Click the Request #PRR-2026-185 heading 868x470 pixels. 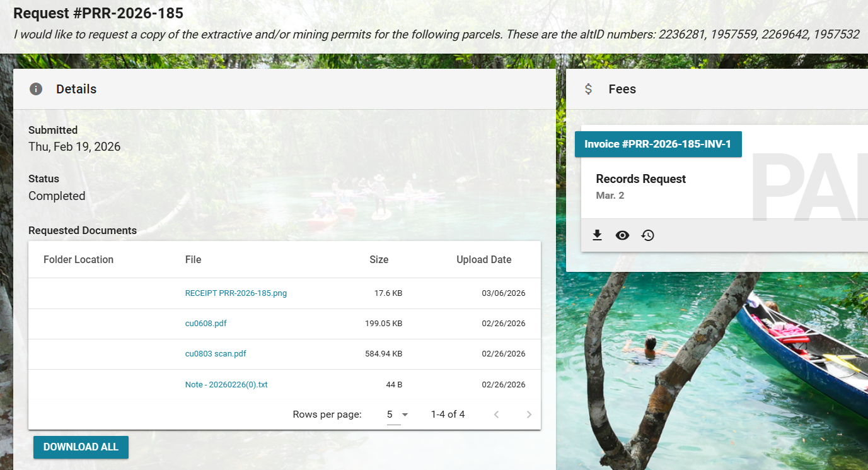click(98, 13)
